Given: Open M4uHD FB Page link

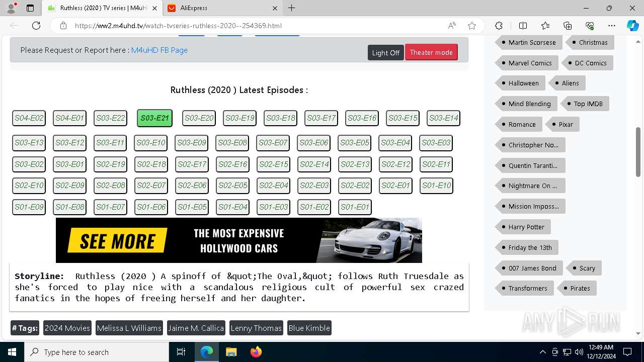Looking at the screenshot, I should pyautogui.click(x=159, y=50).
